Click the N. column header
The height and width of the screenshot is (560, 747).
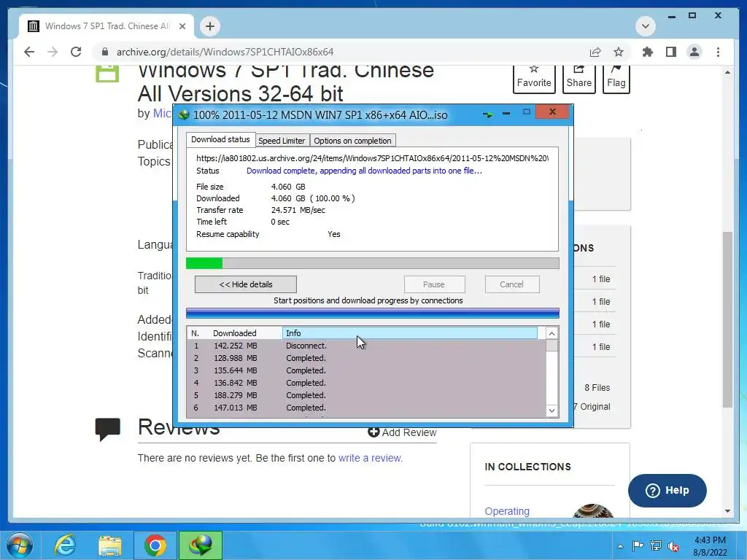coord(196,332)
